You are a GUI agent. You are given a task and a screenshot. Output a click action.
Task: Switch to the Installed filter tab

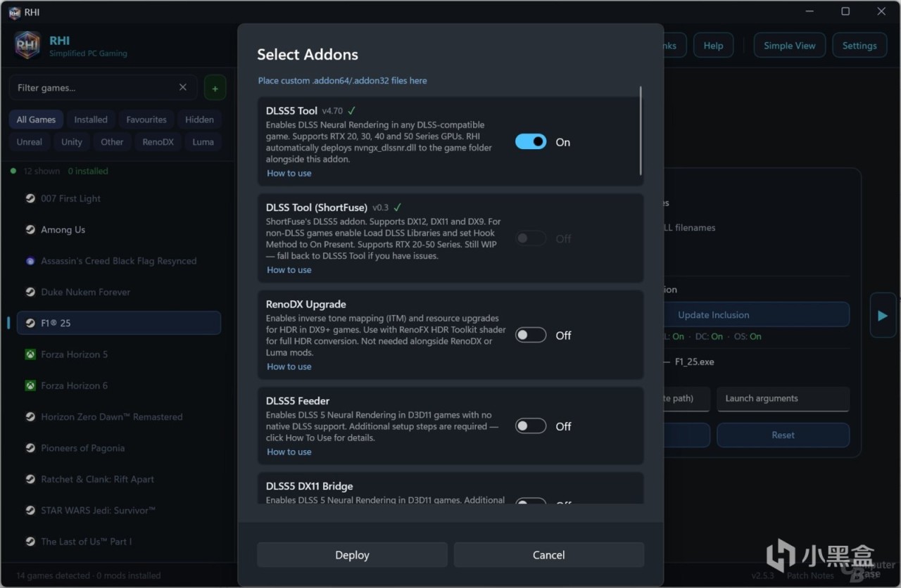(91, 120)
